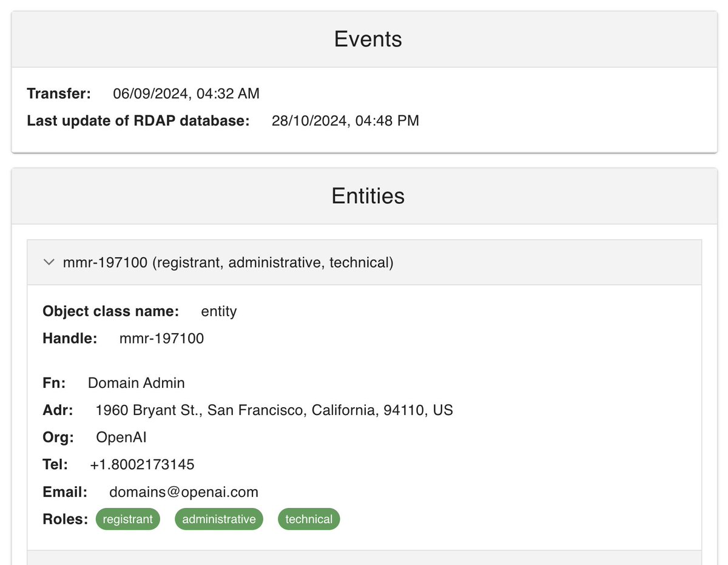This screenshot has width=728, height=565.
Task: Click the phone number +1.8002173145
Action: [x=142, y=465]
